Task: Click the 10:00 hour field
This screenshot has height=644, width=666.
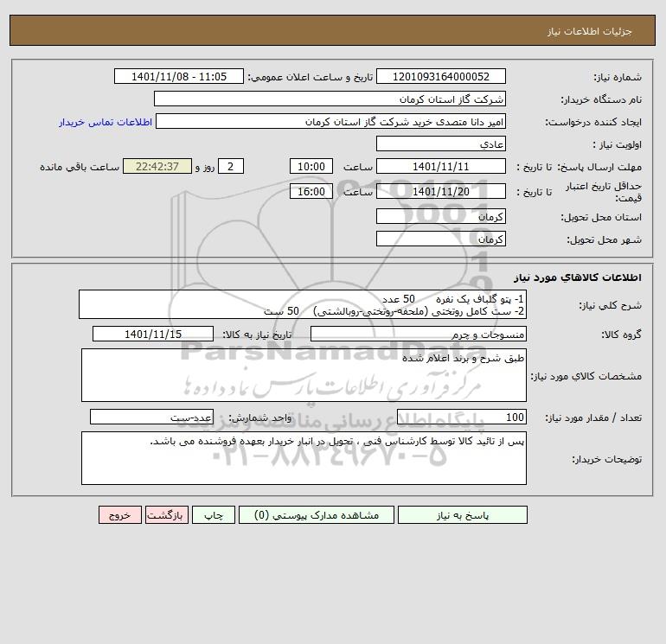Action: click(311, 167)
